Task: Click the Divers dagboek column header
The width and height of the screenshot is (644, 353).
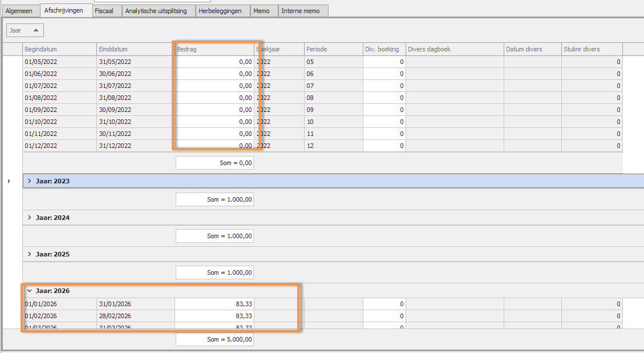Action: point(454,49)
